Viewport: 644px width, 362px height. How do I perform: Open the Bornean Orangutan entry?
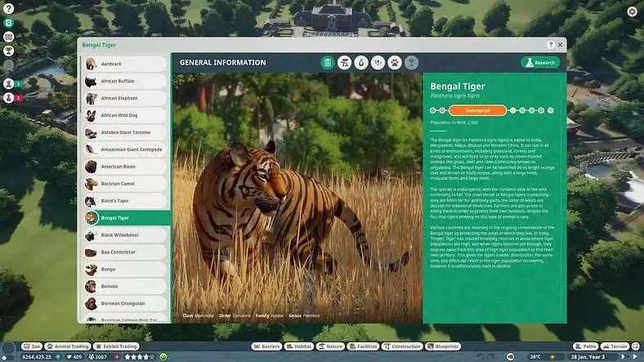click(125, 304)
